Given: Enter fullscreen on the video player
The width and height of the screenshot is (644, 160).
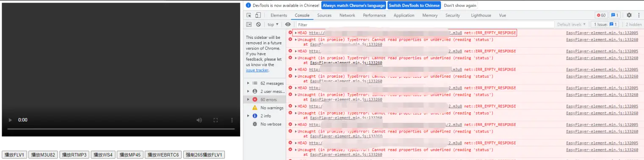Looking at the screenshot, I should click(216, 120).
